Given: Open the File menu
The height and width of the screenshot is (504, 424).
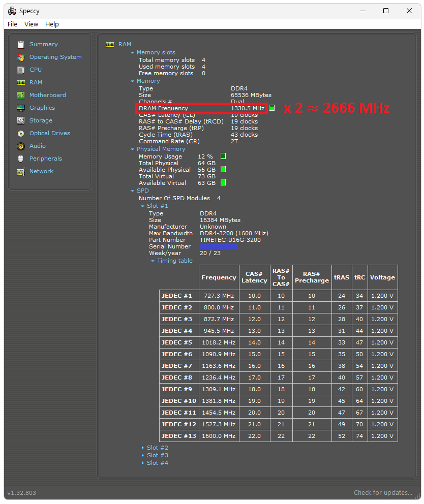Looking at the screenshot, I should click(12, 24).
